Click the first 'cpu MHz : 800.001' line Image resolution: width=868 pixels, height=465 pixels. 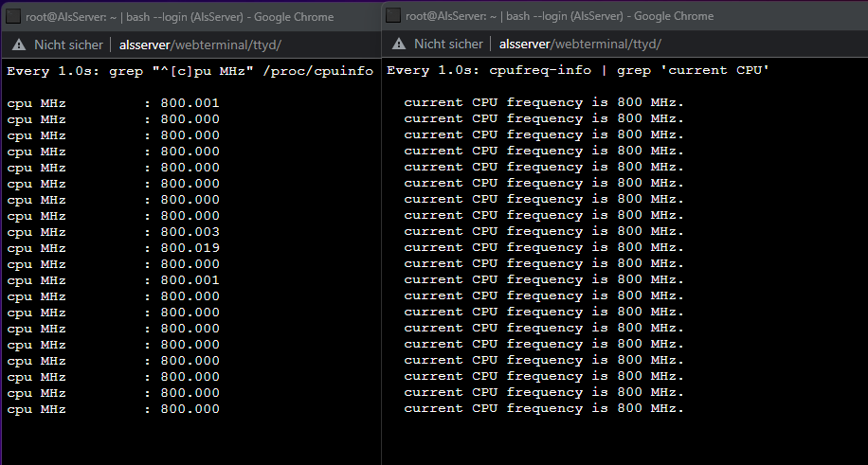(x=113, y=103)
